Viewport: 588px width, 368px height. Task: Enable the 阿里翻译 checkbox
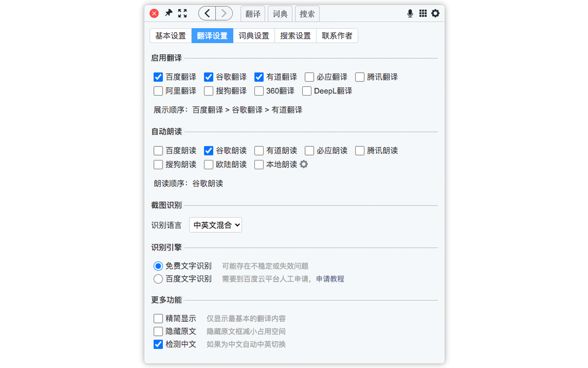(158, 91)
